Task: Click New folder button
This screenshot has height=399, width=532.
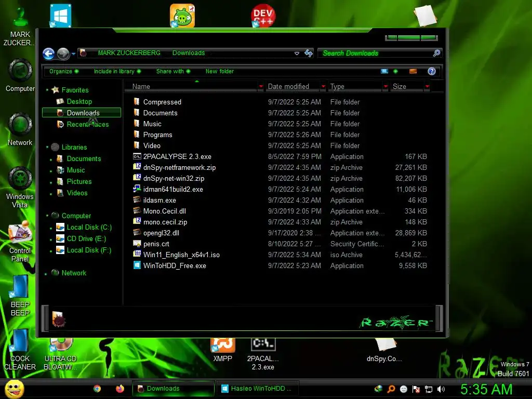Action: (220, 71)
